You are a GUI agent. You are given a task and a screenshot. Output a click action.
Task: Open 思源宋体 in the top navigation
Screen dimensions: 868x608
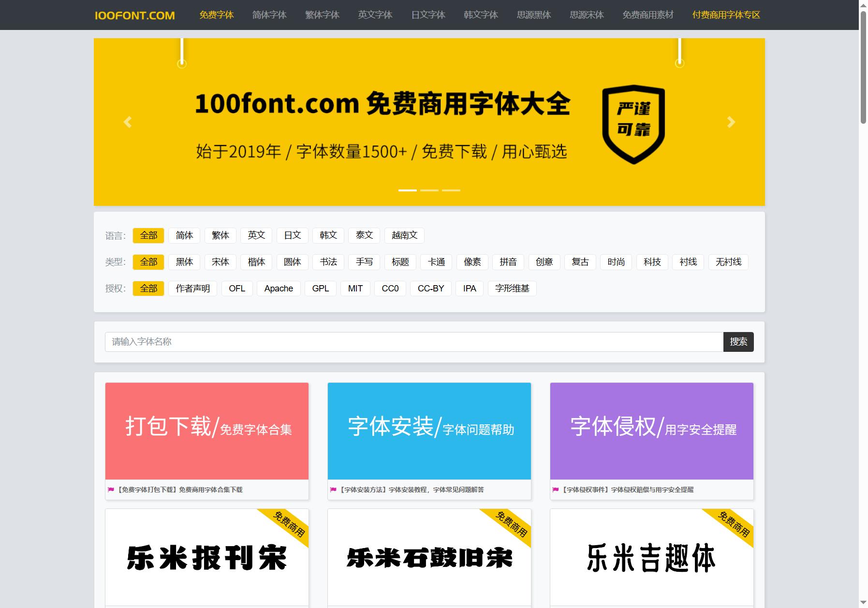pos(587,15)
